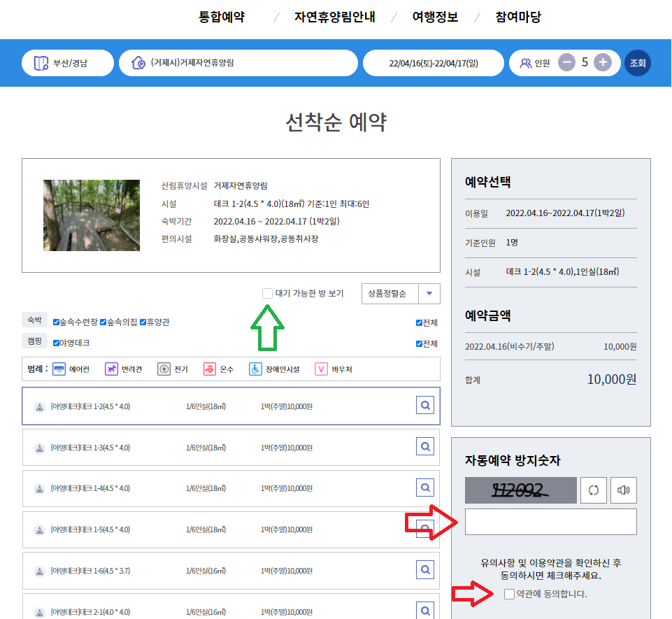
Task: Uncheck the 야영데크 checkbox
Action: pos(56,343)
